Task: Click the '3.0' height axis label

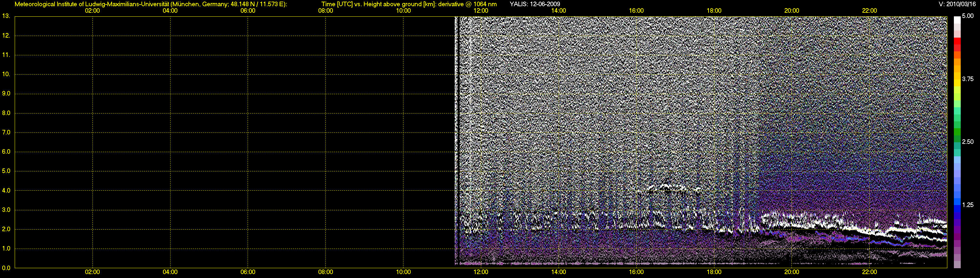Action: (6, 210)
